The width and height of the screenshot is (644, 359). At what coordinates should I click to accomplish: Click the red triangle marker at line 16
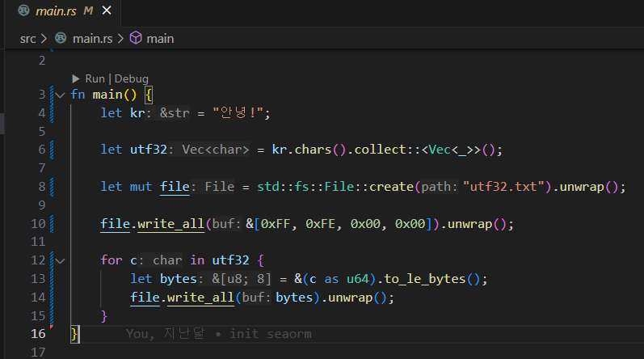(x=53, y=327)
